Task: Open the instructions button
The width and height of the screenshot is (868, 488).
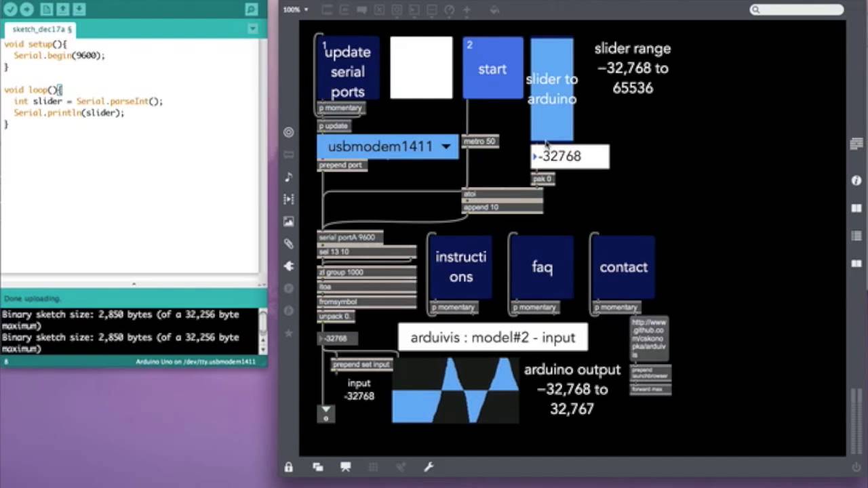Action: pyautogui.click(x=460, y=267)
